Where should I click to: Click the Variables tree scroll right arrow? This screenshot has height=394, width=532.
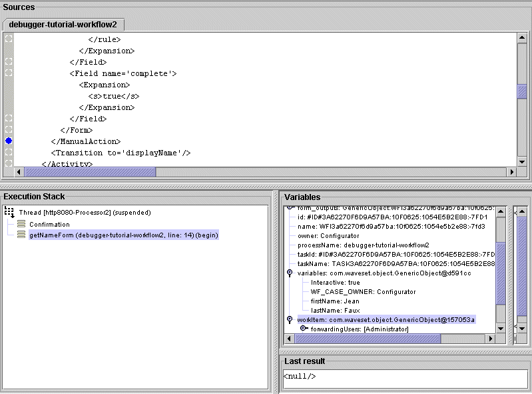pyautogui.click(x=490, y=338)
